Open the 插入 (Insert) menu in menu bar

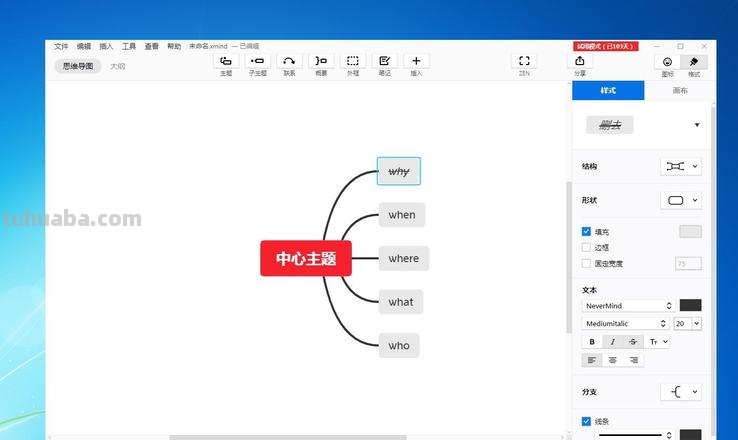106,46
